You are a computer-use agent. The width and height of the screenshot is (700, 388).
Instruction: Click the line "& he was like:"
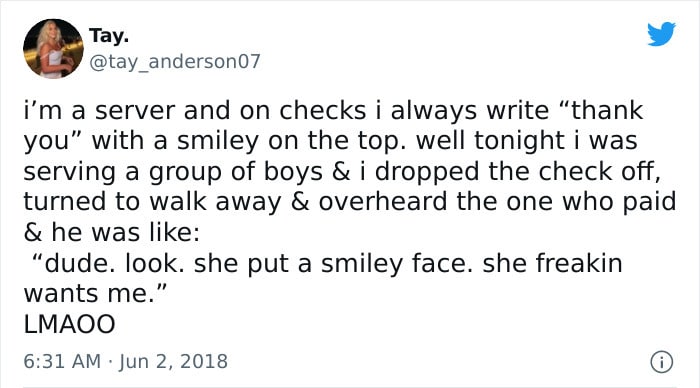(112, 232)
